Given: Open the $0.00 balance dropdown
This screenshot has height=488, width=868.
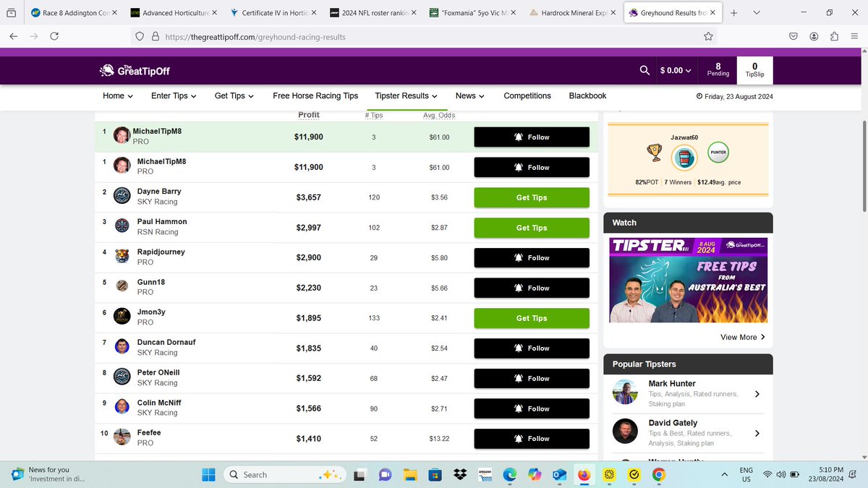Looking at the screenshot, I should click(x=675, y=71).
